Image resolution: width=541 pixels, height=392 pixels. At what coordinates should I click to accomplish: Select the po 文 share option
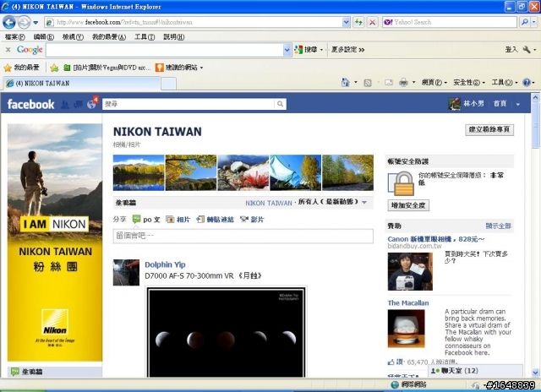tap(146, 220)
